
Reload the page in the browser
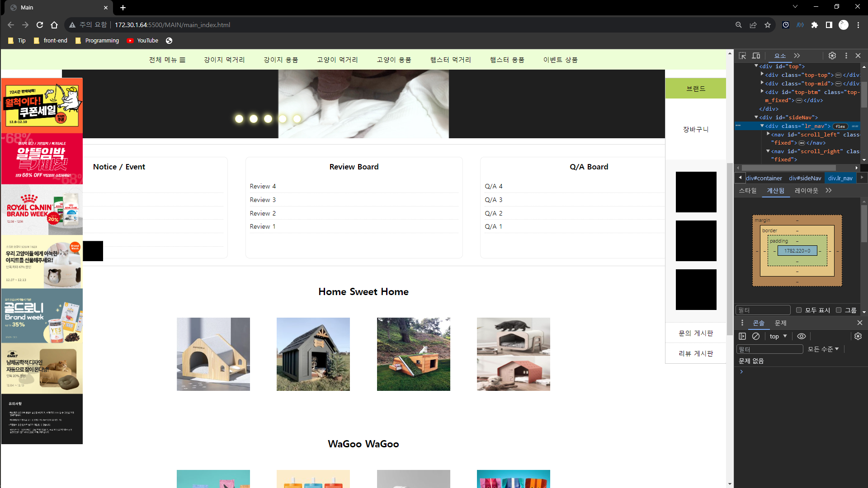(x=40, y=25)
